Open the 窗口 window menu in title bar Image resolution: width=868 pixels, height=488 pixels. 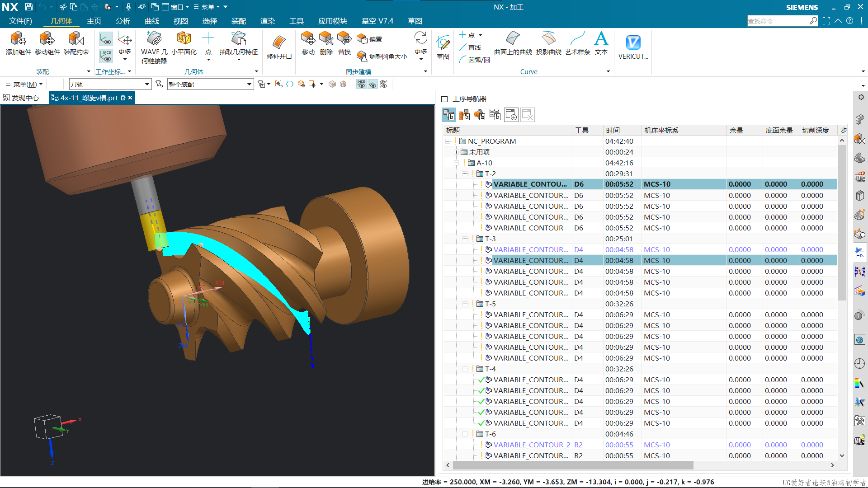175,7
